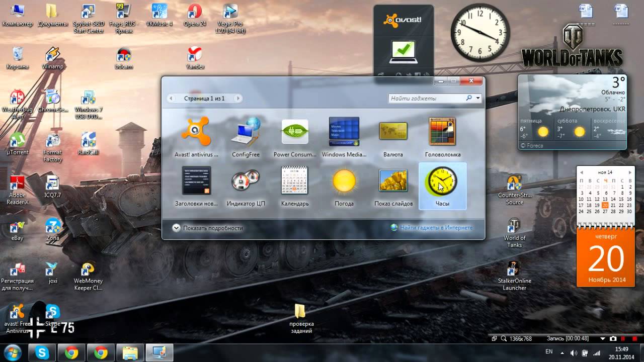Select the µTorrent desktop icon
This screenshot has height=362, width=644.
17,143
